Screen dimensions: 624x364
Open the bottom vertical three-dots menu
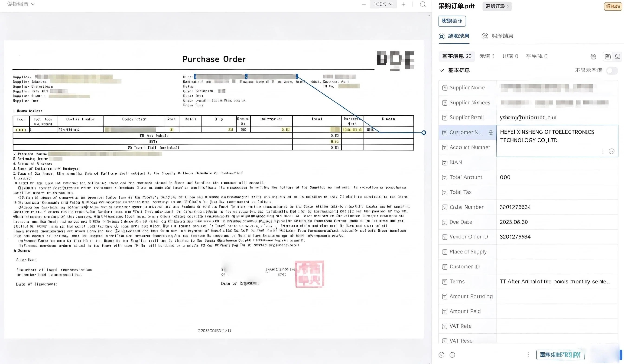(528, 355)
